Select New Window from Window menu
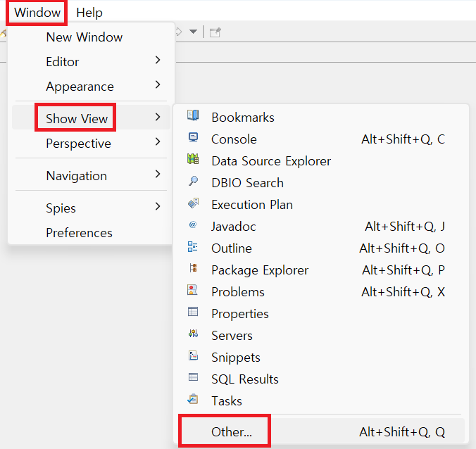476x449 pixels. [x=84, y=37]
